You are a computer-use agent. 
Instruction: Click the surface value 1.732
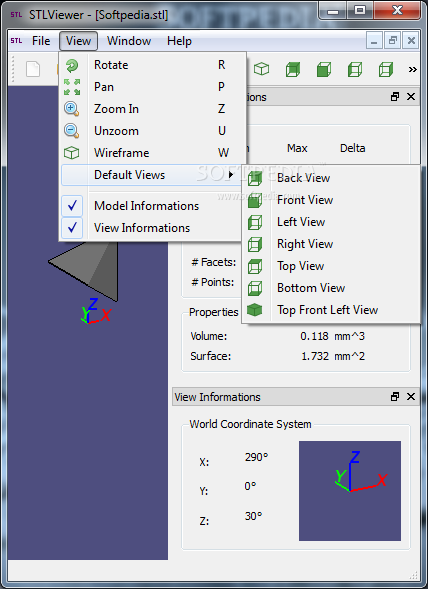315,356
